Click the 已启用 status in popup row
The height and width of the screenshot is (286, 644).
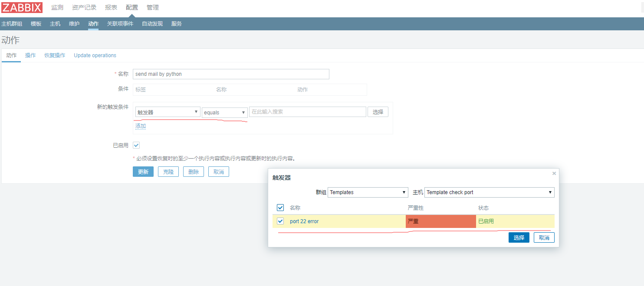pyautogui.click(x=486, y=221)
